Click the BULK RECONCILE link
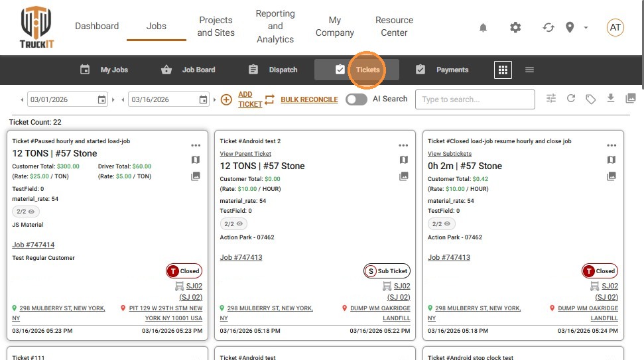The height and width of the screenshot is (360, 644). coord(309,99)
